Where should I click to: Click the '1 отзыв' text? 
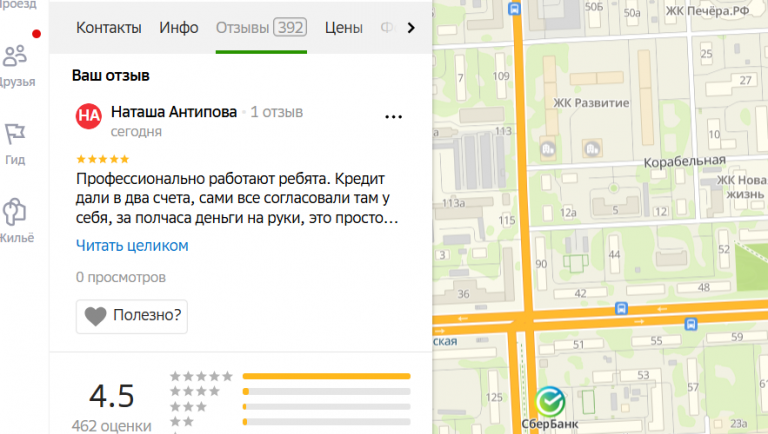(277, 112)
